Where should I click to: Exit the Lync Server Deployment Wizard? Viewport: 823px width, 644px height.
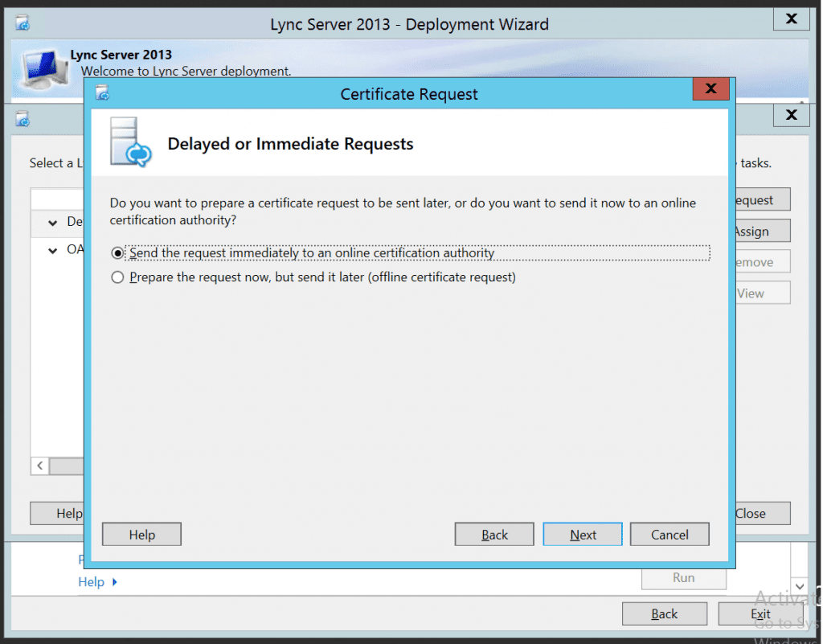[x=760, y=613]
